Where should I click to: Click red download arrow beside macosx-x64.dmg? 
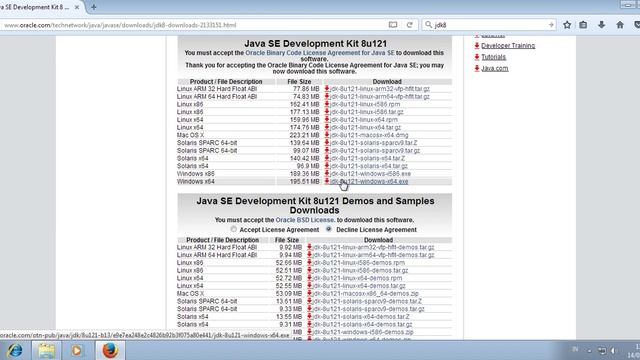[327, 135]
